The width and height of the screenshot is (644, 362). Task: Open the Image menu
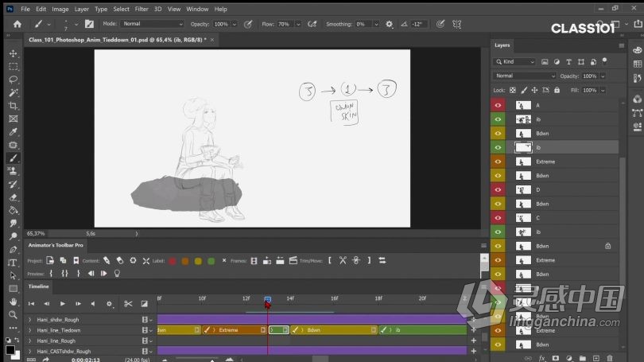click(x=60, y=9)
